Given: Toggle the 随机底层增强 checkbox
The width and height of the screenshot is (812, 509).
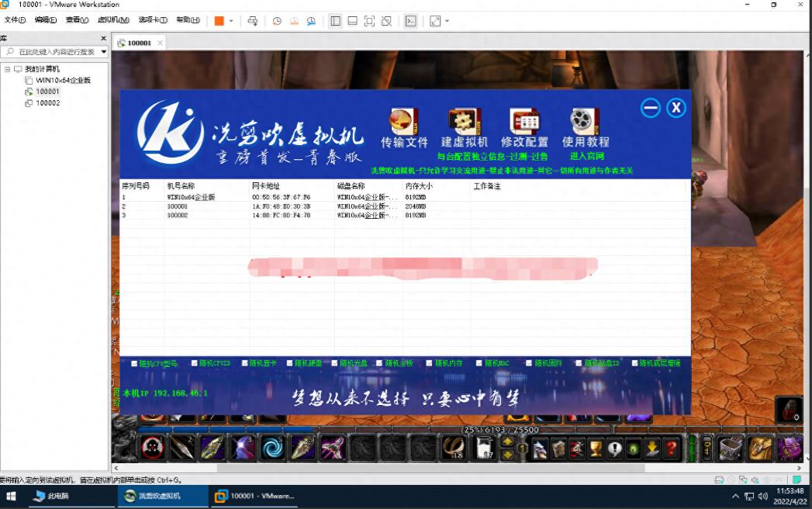Looking at the screenshot, I should pyautogui.click(x=634, y=363).
